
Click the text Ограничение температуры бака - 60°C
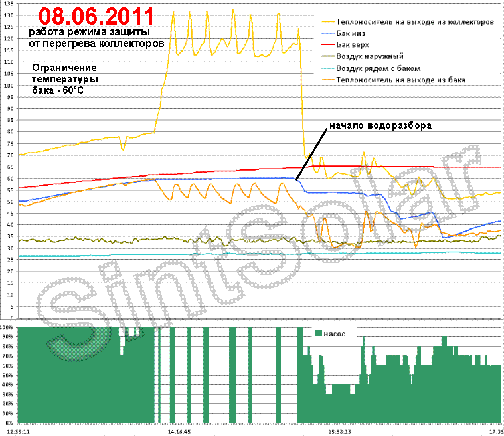64,79
